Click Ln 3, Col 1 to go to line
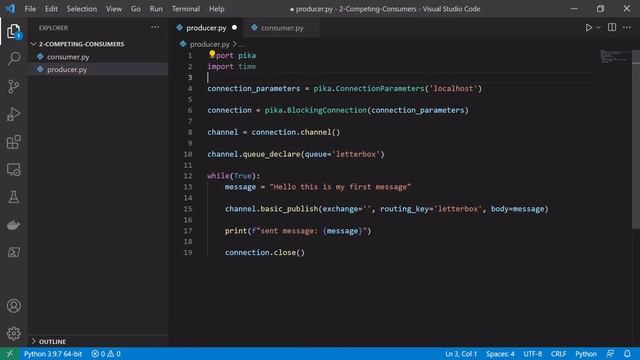640x360 pixels. pos(461,354)
